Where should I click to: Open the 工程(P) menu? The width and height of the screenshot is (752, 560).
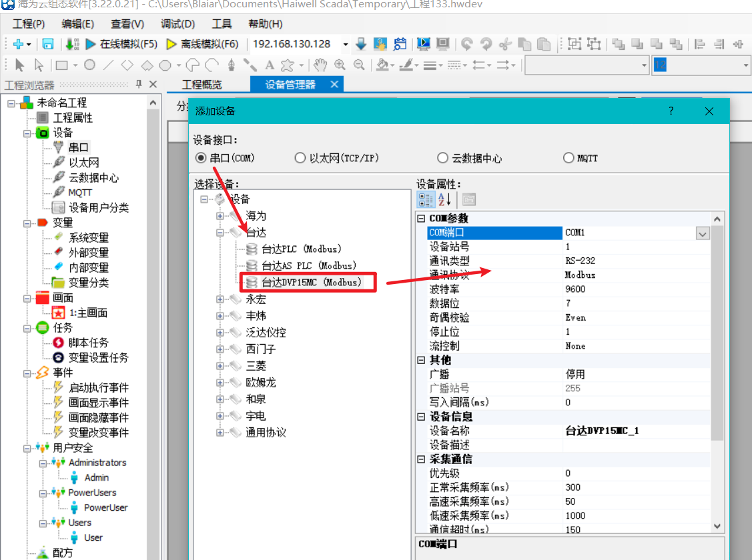coord(29,24)
